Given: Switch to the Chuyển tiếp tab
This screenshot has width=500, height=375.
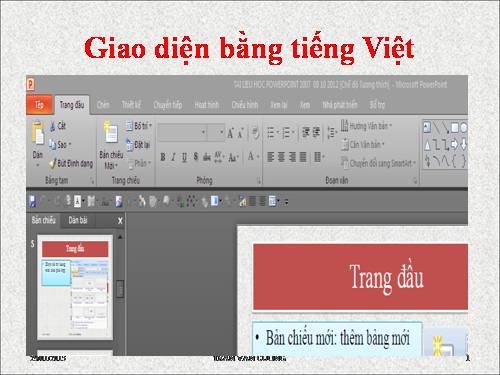Looking at the screenshot, I should click(168, 105).
